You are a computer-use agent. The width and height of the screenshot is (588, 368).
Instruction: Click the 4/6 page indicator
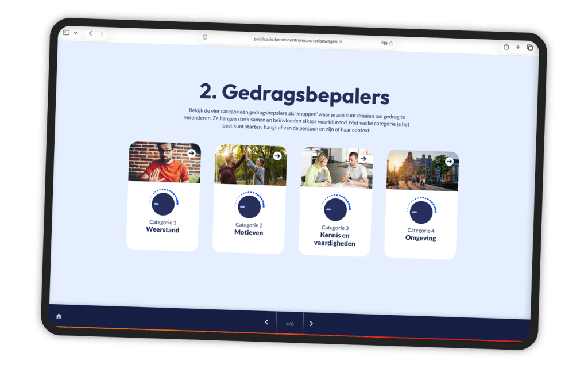click(x=289, y=324)
